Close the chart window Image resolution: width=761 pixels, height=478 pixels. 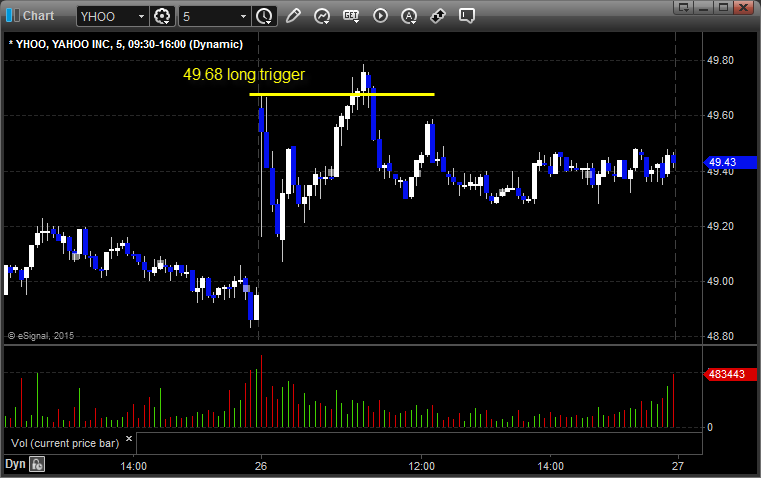(743, 7)
